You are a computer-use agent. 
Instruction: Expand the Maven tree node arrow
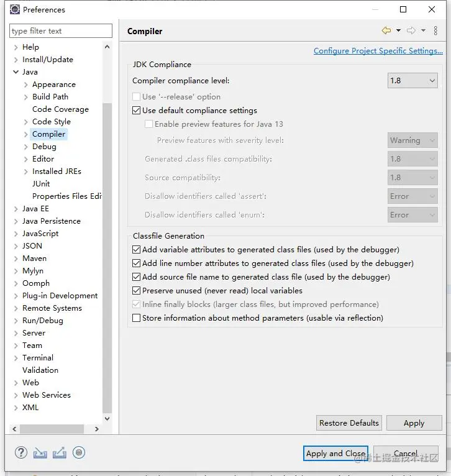click(x=16, y=259)
